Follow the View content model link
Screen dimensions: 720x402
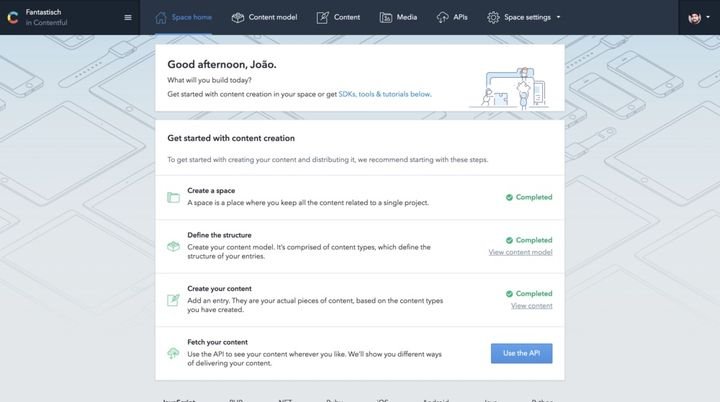(x=520, y=252)
